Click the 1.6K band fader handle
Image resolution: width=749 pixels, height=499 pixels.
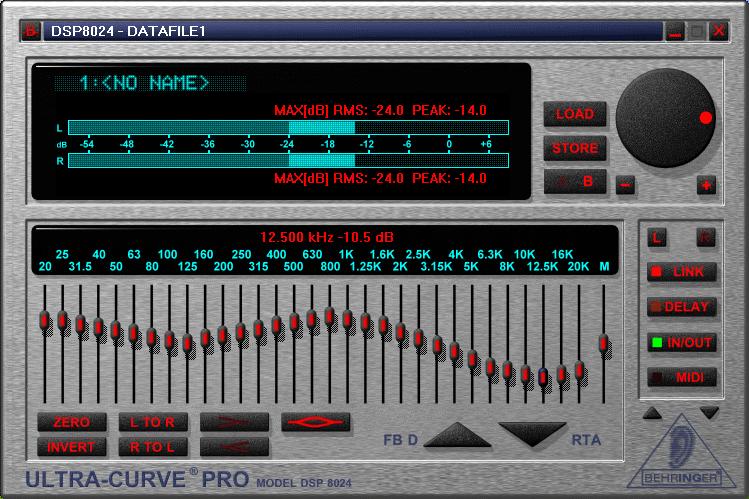(383, 325)
